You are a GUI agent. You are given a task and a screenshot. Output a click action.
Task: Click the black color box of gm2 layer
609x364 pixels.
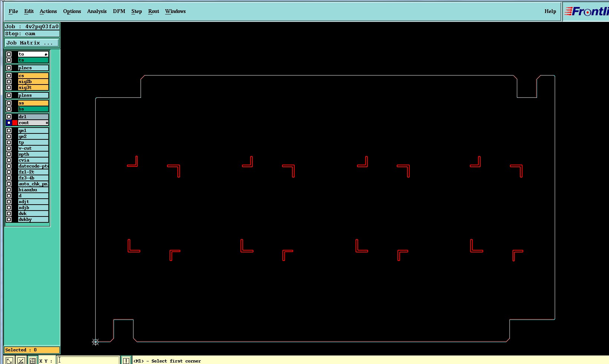(15, 136)
